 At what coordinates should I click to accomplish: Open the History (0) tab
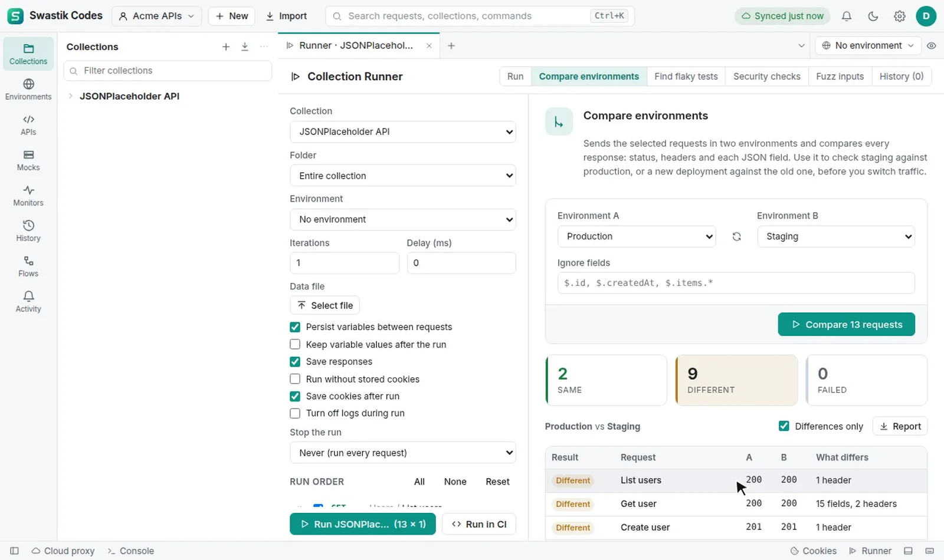[902, 76]
